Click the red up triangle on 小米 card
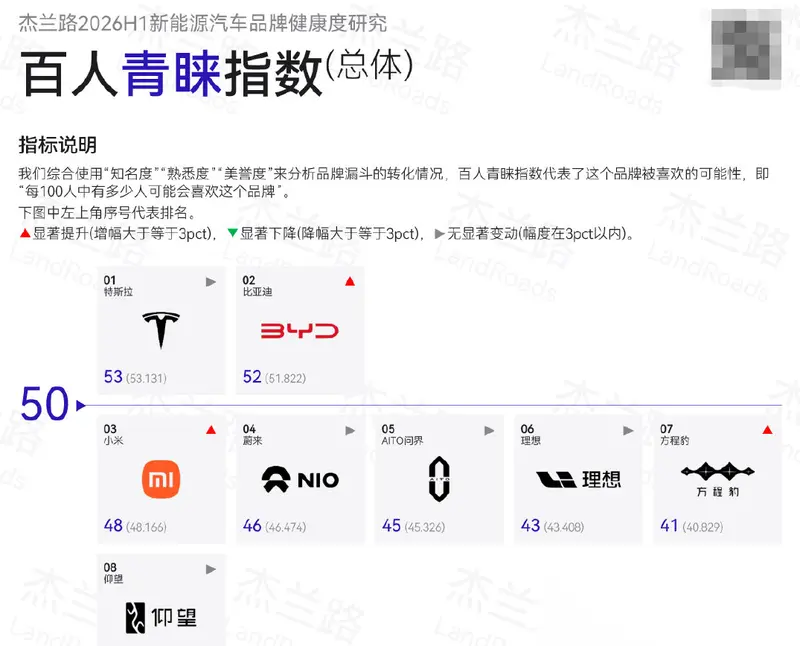 (211, 430)
